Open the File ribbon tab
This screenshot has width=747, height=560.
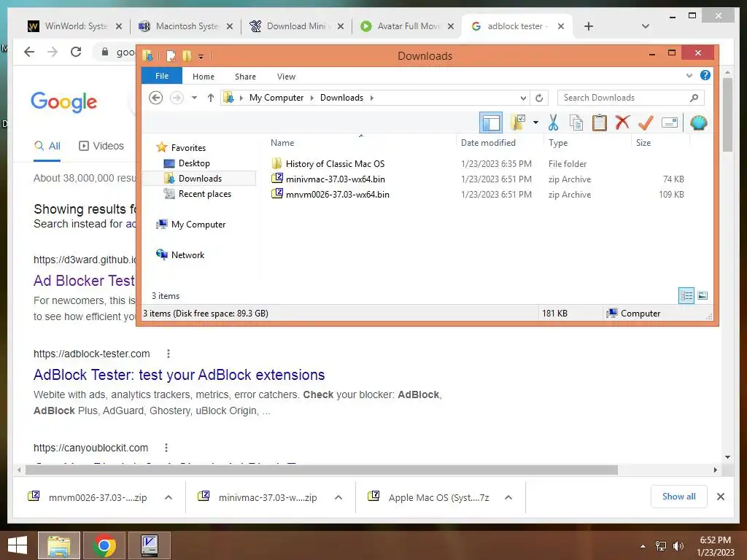point(162,76)
